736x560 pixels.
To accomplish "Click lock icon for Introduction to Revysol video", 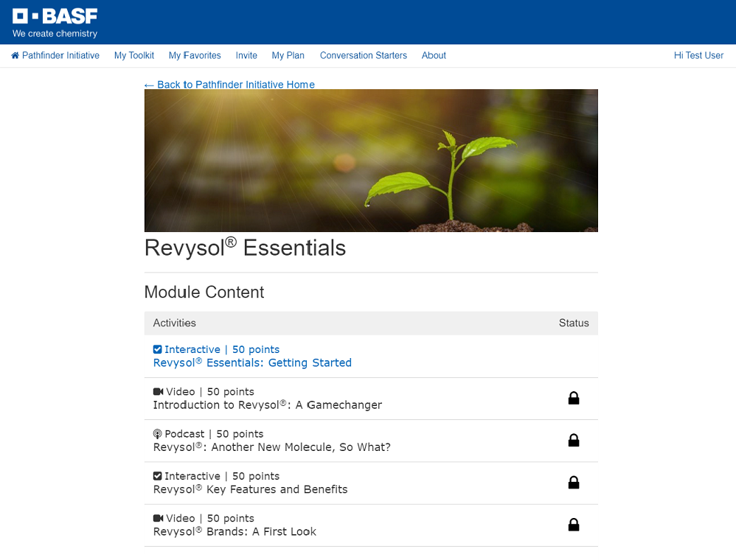I will [x=574, y=398].
